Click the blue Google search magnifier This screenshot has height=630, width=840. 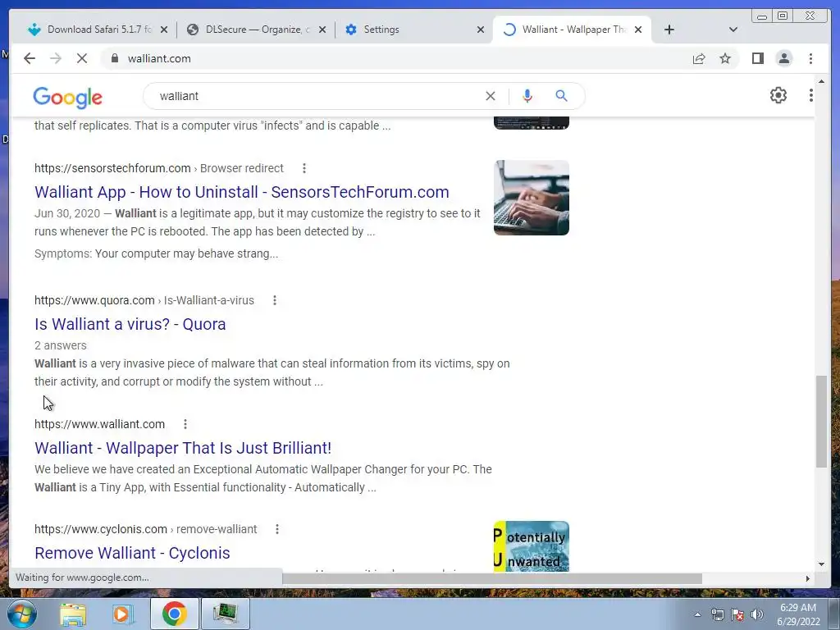click(561, 96)
